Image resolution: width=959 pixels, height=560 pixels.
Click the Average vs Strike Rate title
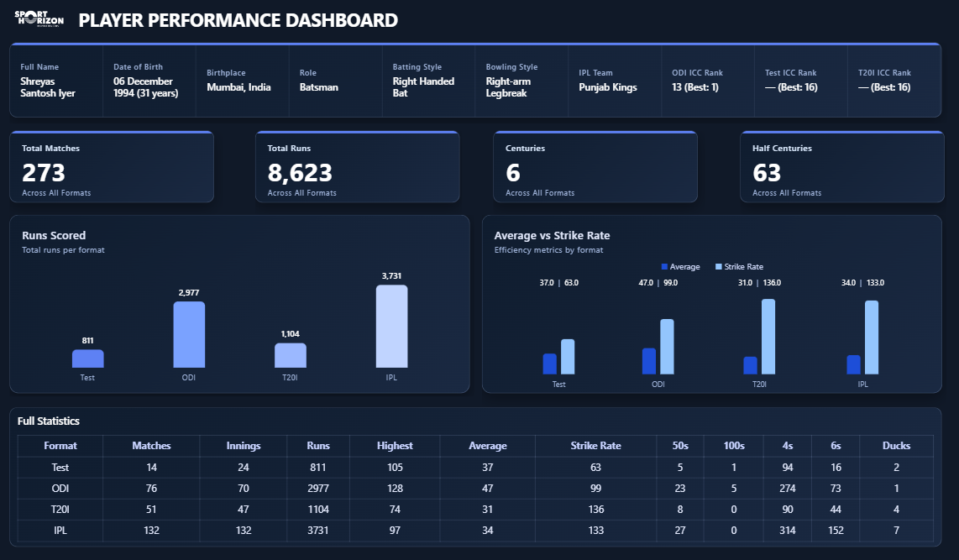pyautogui.click(x=552, y=235)
